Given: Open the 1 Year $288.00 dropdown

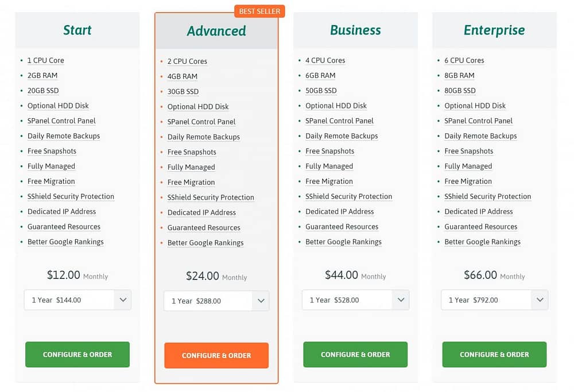Looking at the screenshot, I should tap(216, 301).
